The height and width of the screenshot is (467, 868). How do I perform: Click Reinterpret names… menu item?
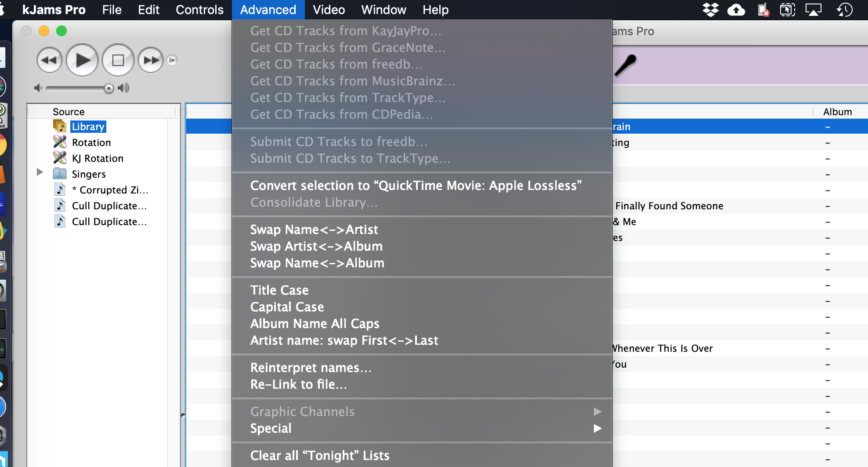pos(311,368)
